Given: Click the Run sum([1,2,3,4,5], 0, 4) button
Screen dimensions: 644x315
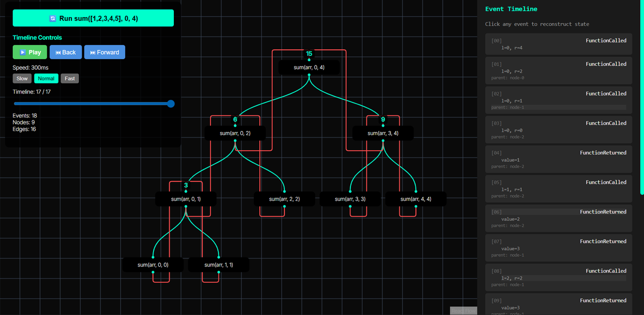Looking at the screenshot, I should [93, 18].
